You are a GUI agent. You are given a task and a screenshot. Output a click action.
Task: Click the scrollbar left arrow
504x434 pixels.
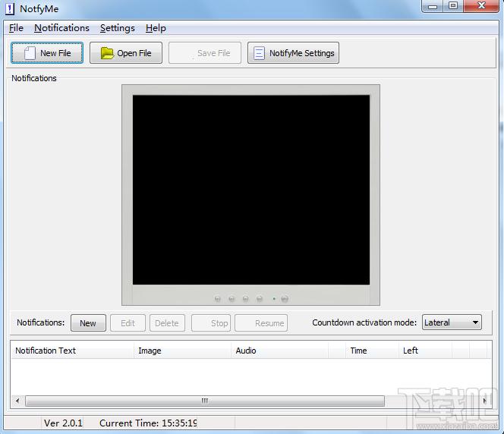coord(17,401)
